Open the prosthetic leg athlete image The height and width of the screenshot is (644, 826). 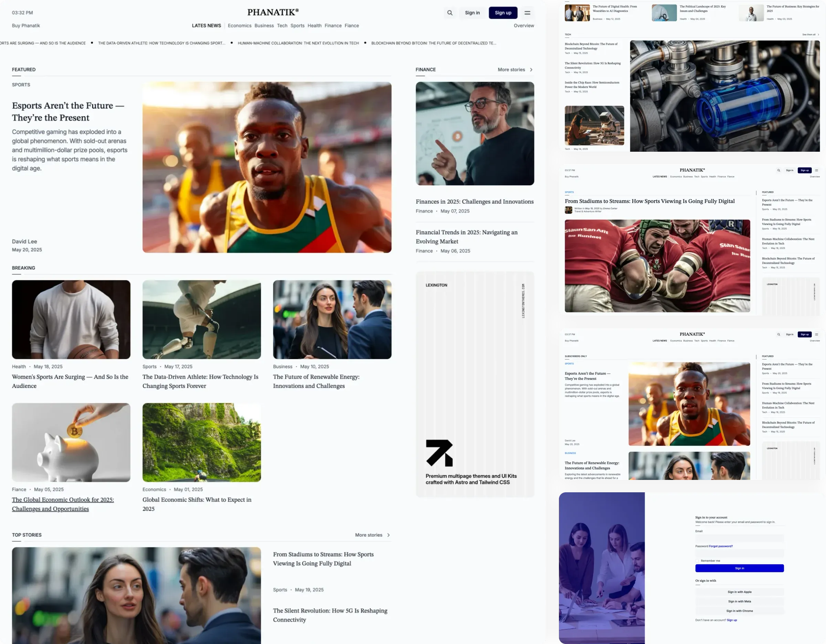pos(202,319)
